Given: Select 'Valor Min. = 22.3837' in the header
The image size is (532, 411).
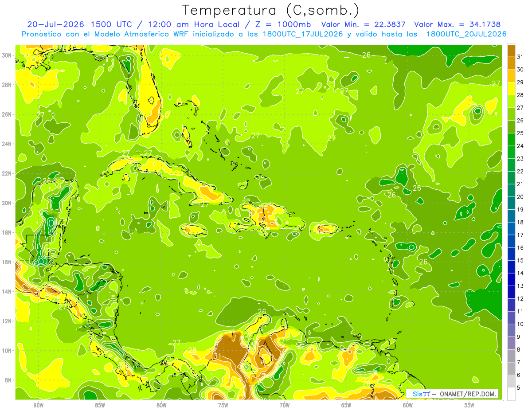Looking at the screenshot, I should coord(364,24).
